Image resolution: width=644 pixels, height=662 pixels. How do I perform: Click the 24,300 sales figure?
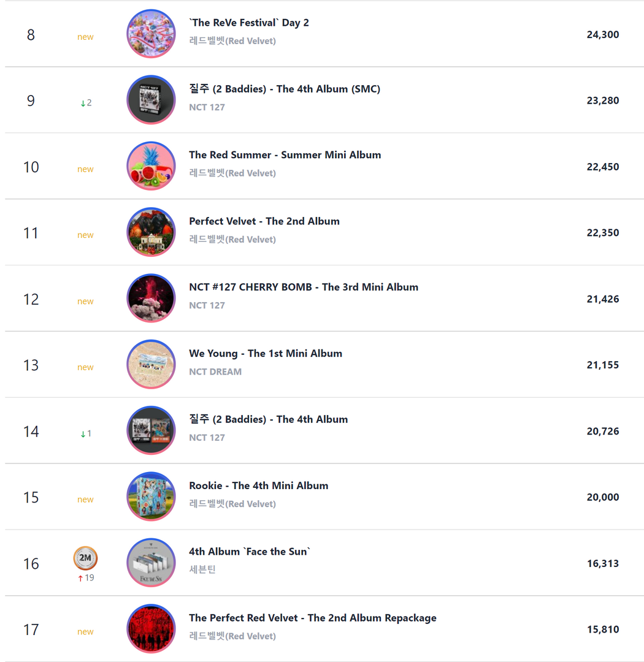[x=602, y=34]
